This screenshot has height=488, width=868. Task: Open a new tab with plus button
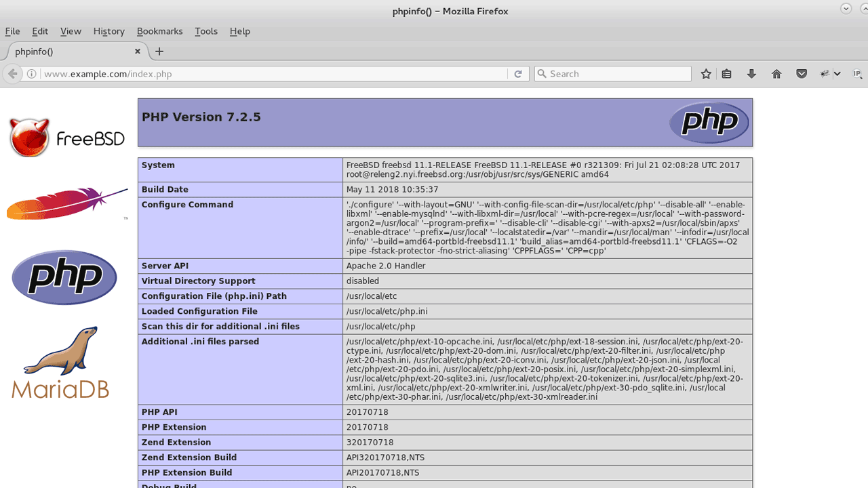point(159,52)
